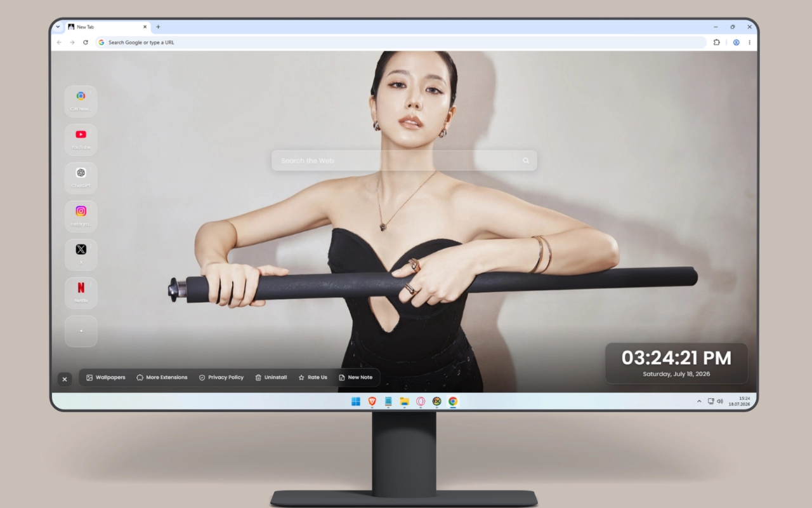Add a new shortcut with the plus tile
The image size is (812, 508).
[x=81, y=331]
